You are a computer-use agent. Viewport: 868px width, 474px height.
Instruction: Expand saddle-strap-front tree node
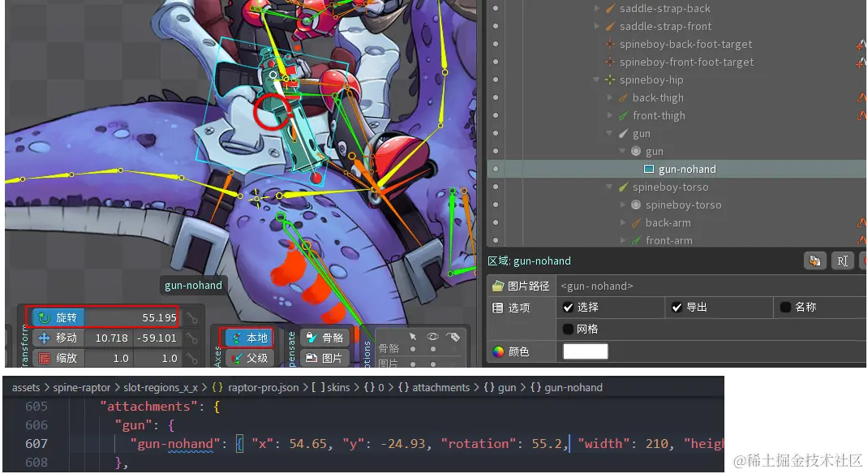[597, 26]
